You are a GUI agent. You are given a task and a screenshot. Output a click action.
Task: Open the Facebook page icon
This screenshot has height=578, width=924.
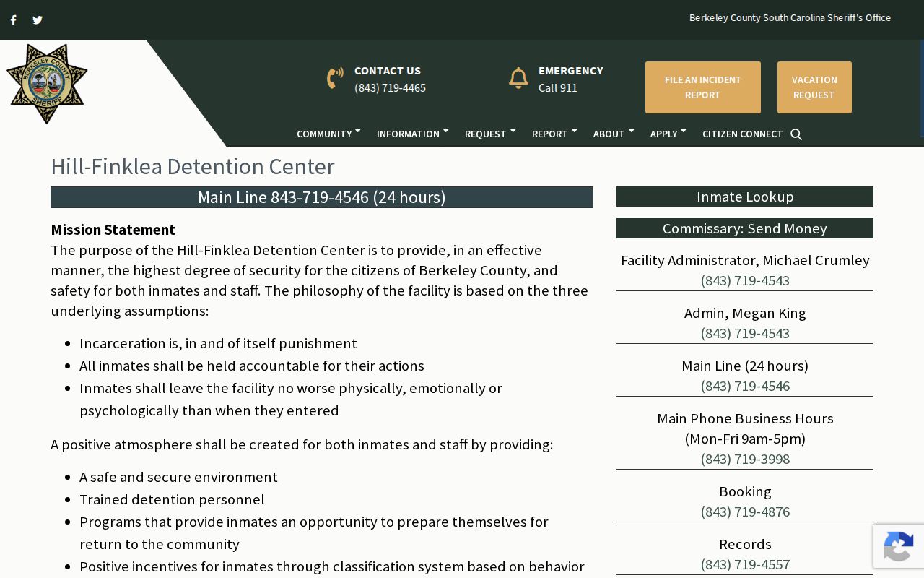(13, 20)
